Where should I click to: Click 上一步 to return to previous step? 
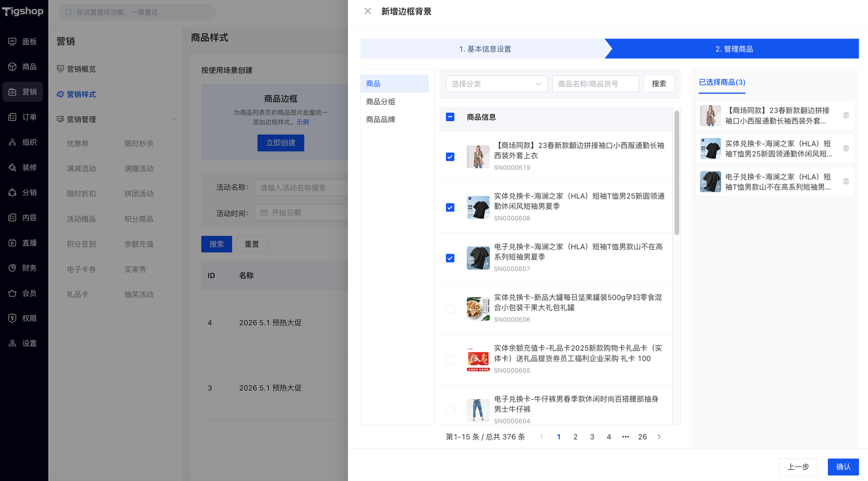click(798, 467)
